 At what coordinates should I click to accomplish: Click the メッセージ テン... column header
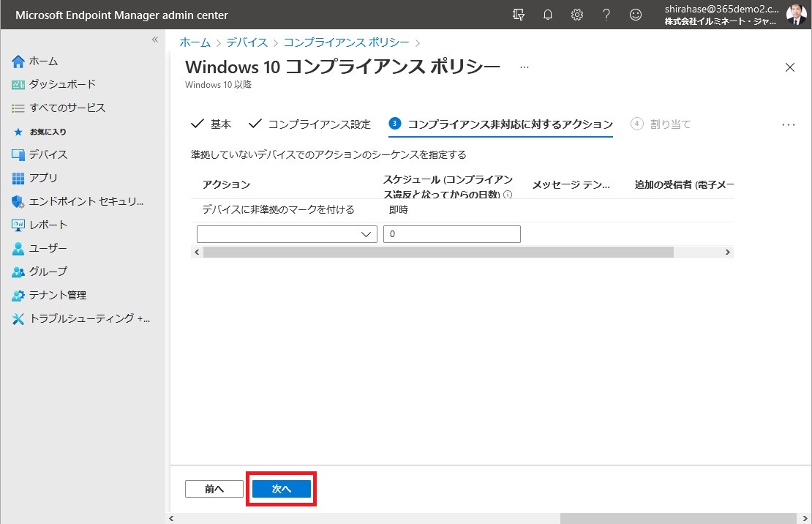coord(571,184)
